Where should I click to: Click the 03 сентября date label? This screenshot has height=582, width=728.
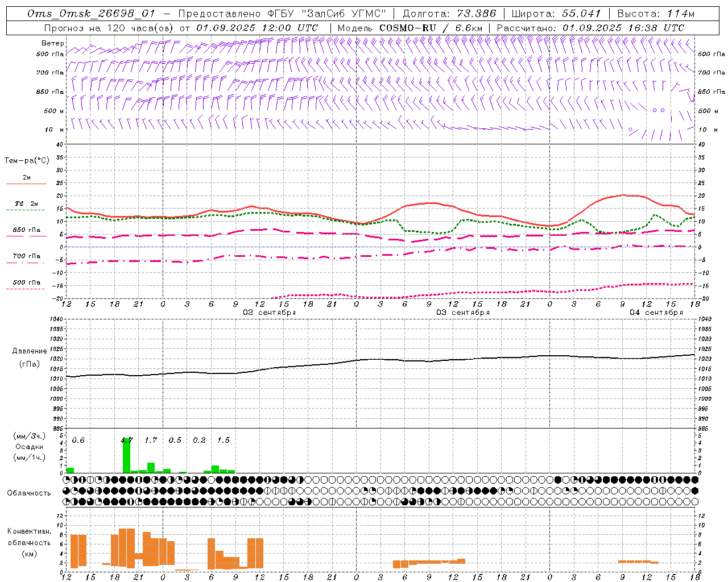pyautogui.click(x=463, y=313)
